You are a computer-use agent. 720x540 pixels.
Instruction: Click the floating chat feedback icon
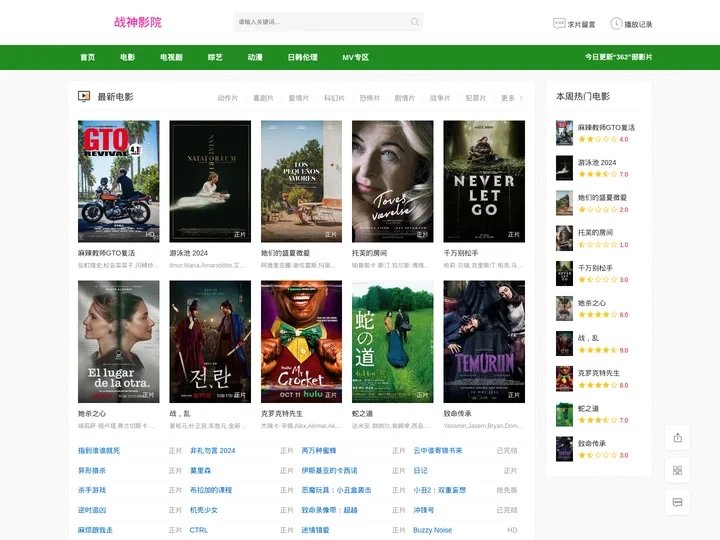pyautogui.click(x=678, y=502)
